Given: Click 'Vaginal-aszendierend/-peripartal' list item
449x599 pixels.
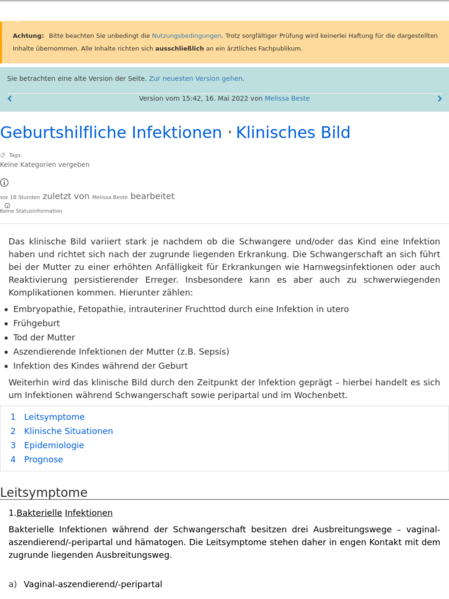Looking at the screenshot, I should 93,584.
